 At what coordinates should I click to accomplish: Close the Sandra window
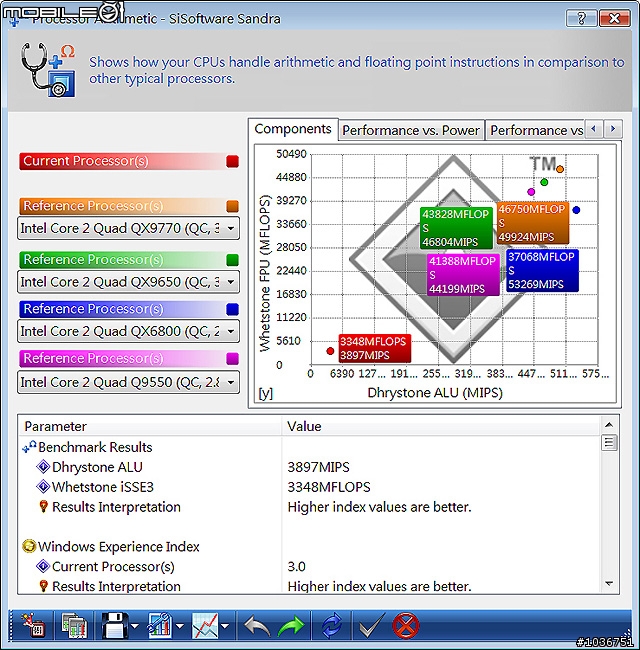pyautogui.click(x=615, y=18)
